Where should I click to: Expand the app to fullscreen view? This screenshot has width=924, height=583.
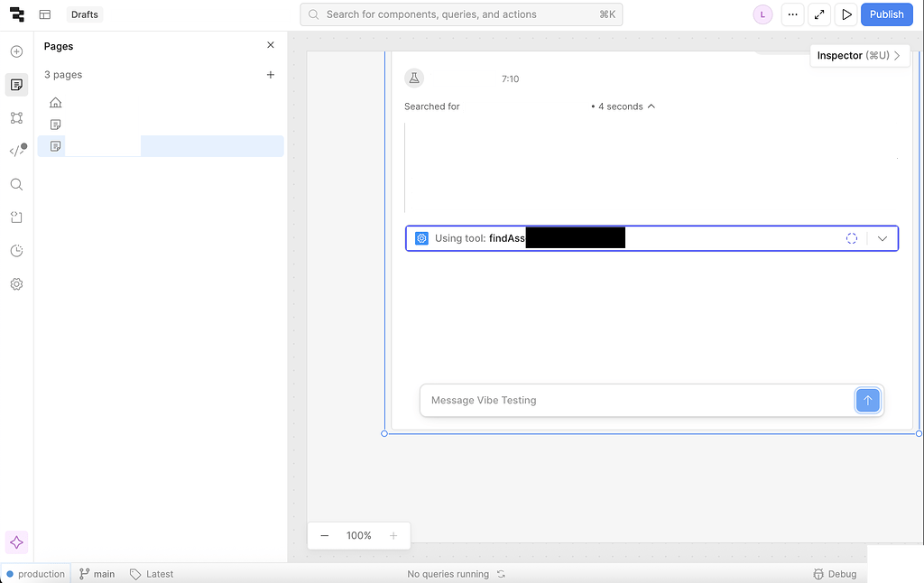pyautogui.click(x=819, y=14)
